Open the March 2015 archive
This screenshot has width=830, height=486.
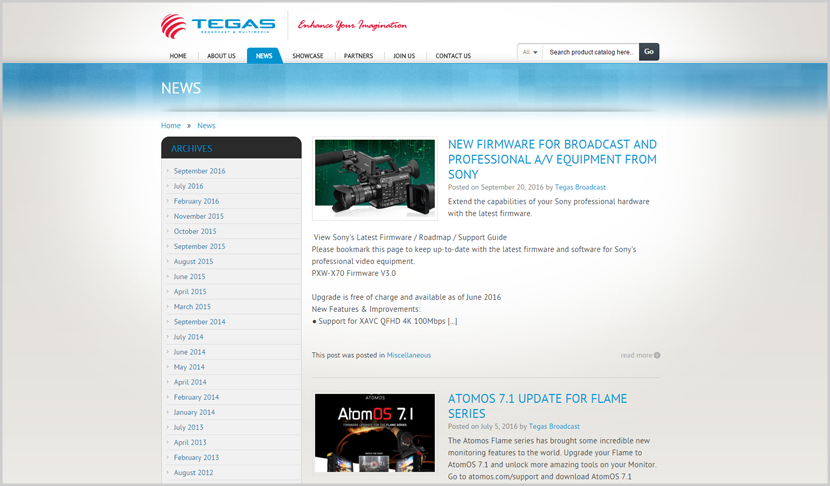[x=192, y=307]
